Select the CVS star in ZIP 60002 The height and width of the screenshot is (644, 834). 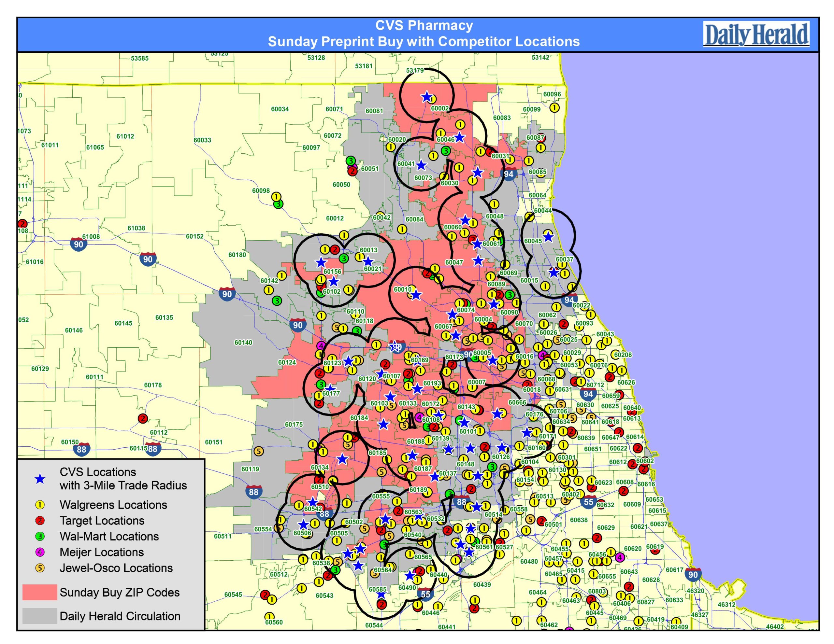tap(426, 97)
